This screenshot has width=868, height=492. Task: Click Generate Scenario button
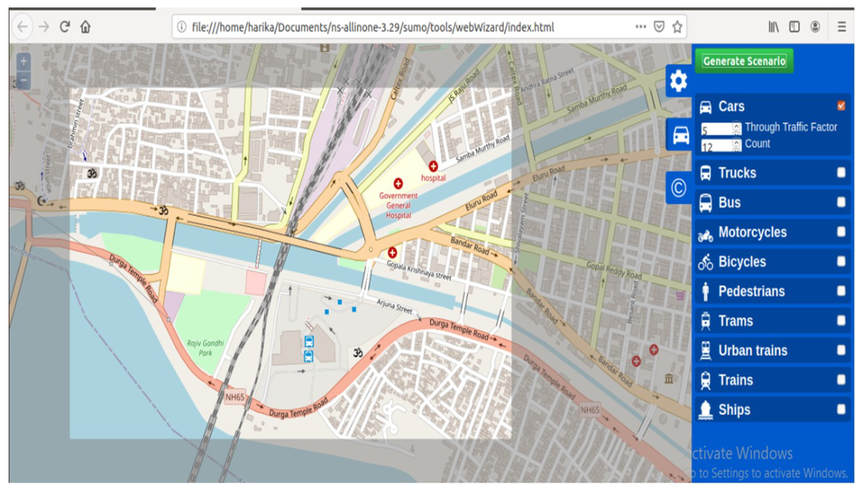(x=744, y=61)
